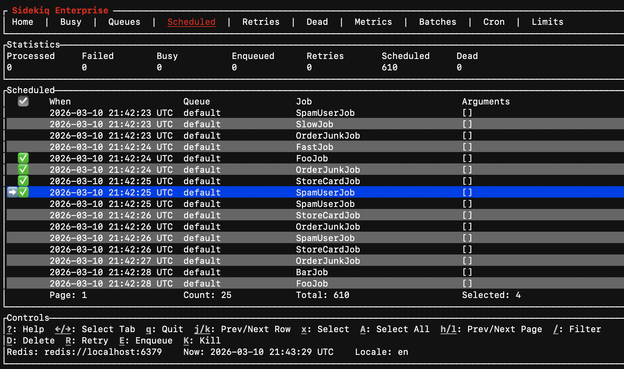The height and width of the screenshot is (369, 624).
Task: Toggle the select-all header checkbox
Action: 23,102
